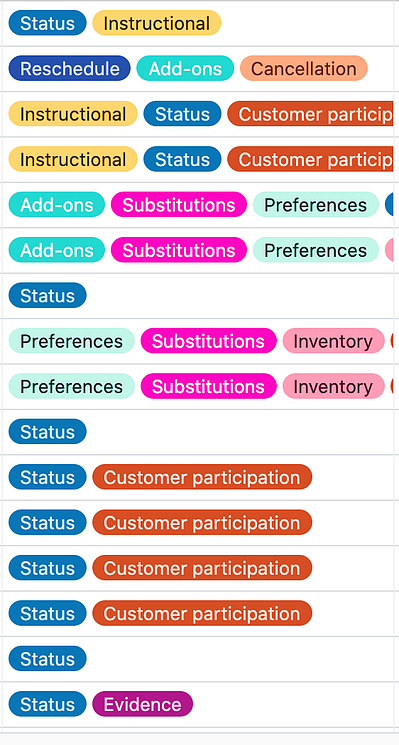399x745 pixels.
Task: Click the cut-off pink tag after Preferences
Action: point(389,250)
